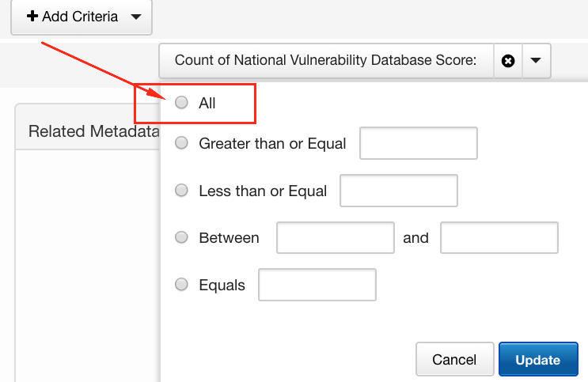Image resolution: width=588 pixels, height=382 pixels.
Task: Click the Add Criteria button label
Action: 80,17
